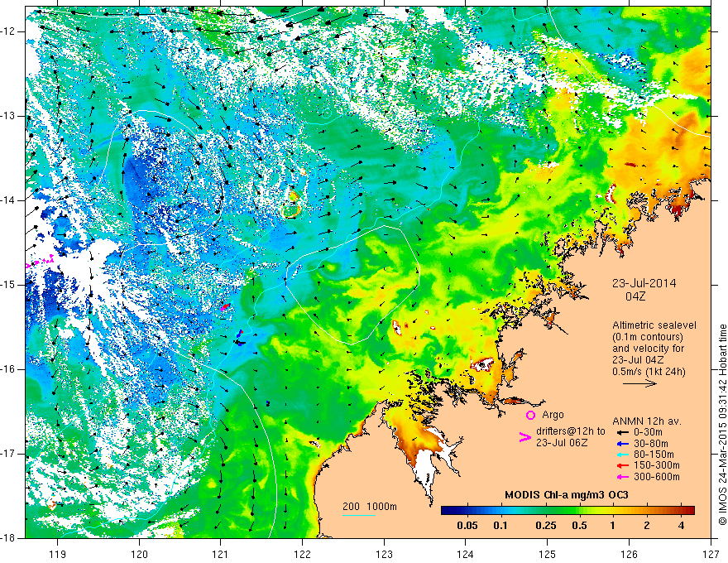
Task: Click the 'Altimetric sealevel' text
Action: pos(654,325)
